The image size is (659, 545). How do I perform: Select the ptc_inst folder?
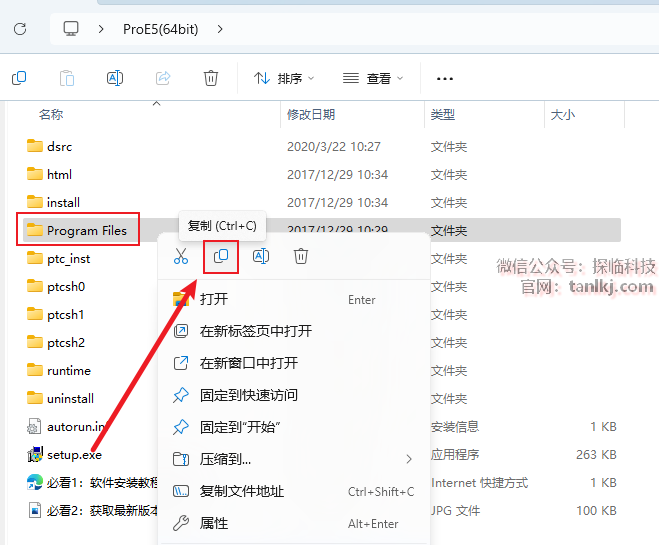tap(69, 258)
